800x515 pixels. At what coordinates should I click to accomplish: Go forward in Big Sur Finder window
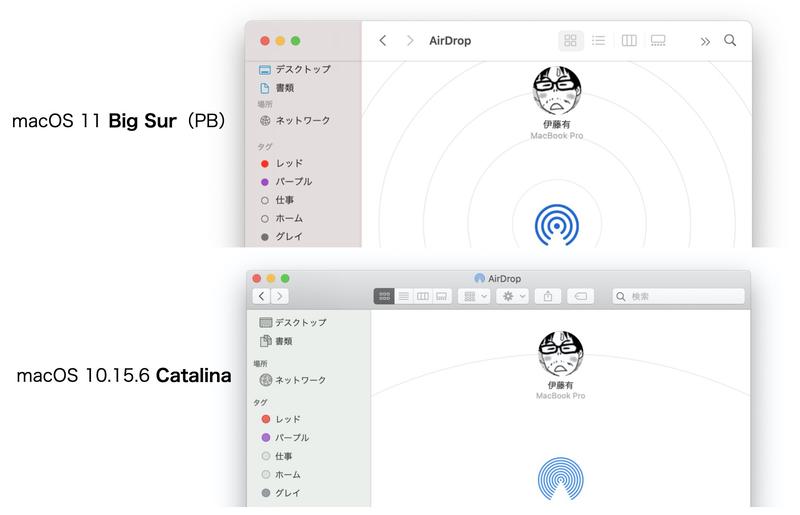tap(410, 40)
